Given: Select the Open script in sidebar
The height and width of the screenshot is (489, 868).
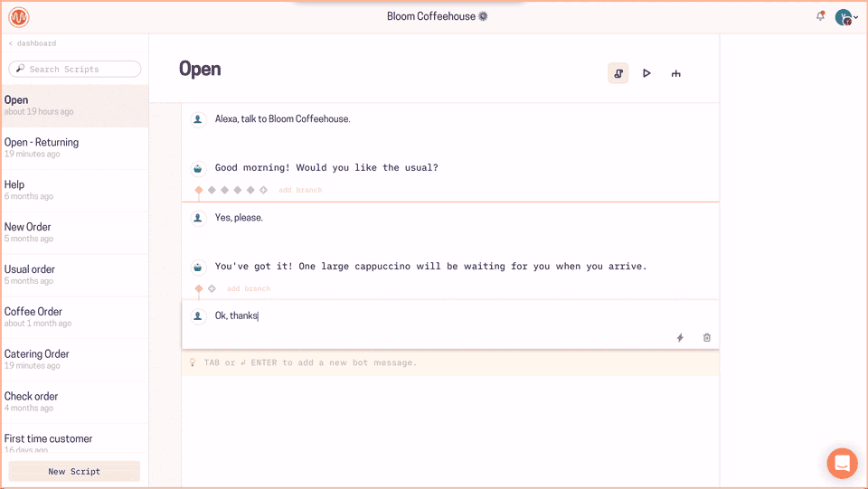Looking at the screenshot, I should [75, 106].
